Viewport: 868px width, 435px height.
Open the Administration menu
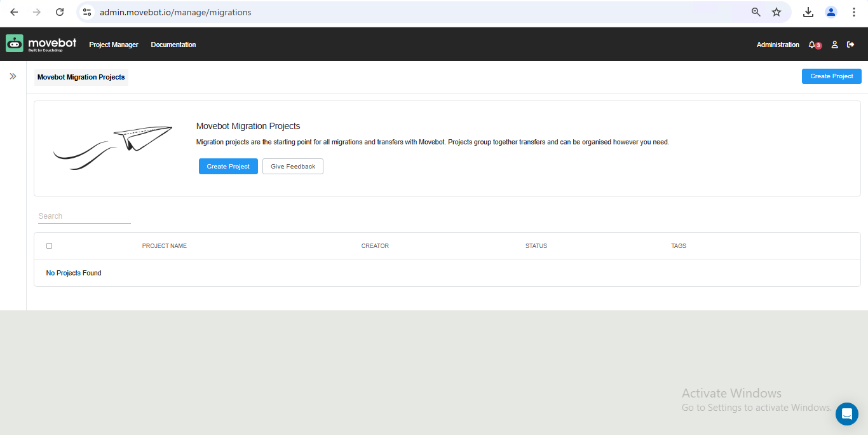778,45
